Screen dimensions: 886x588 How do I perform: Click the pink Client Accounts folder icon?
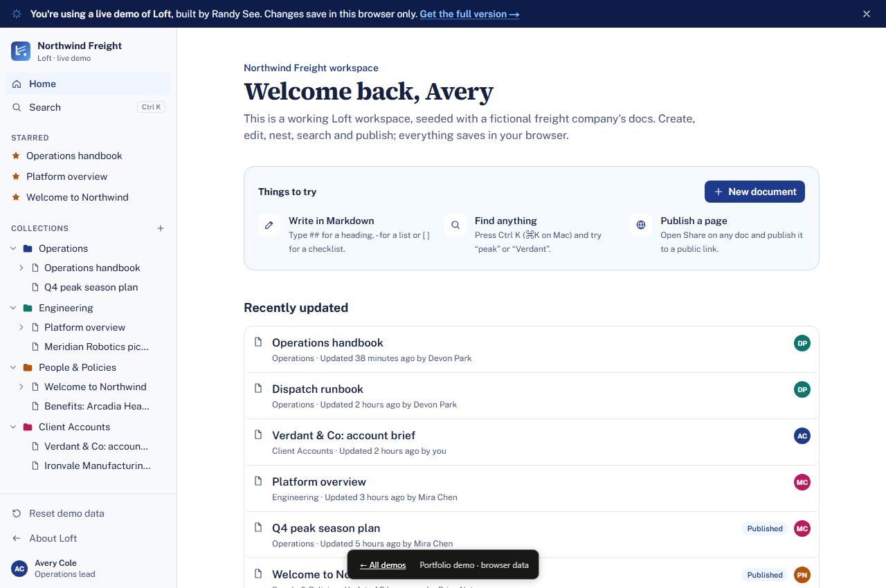click(x=28, y=427)
